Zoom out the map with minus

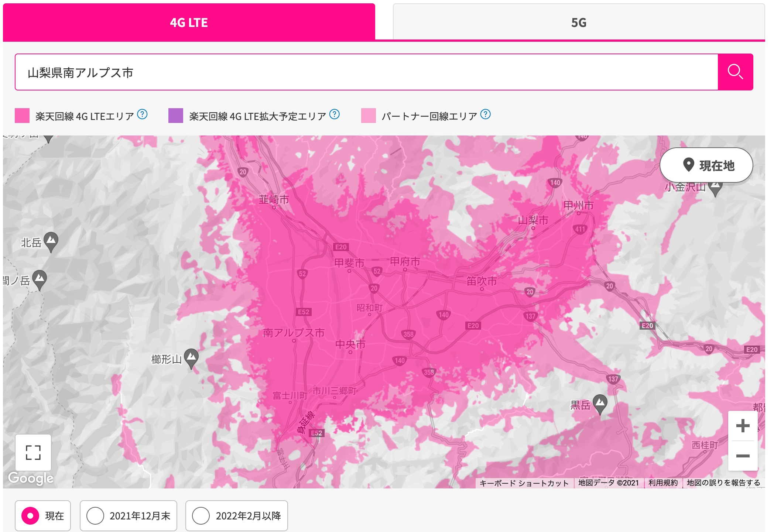pos(743,456)
